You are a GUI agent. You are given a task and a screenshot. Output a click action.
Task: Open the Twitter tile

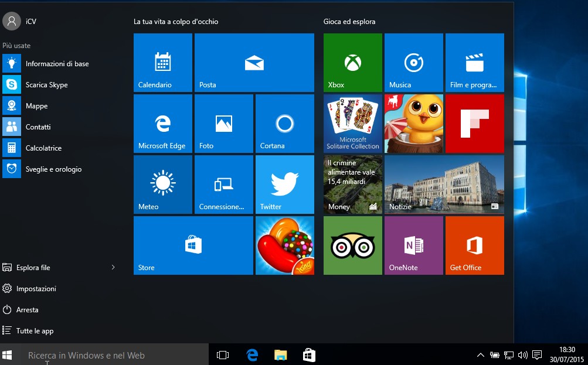coord(285,185)
